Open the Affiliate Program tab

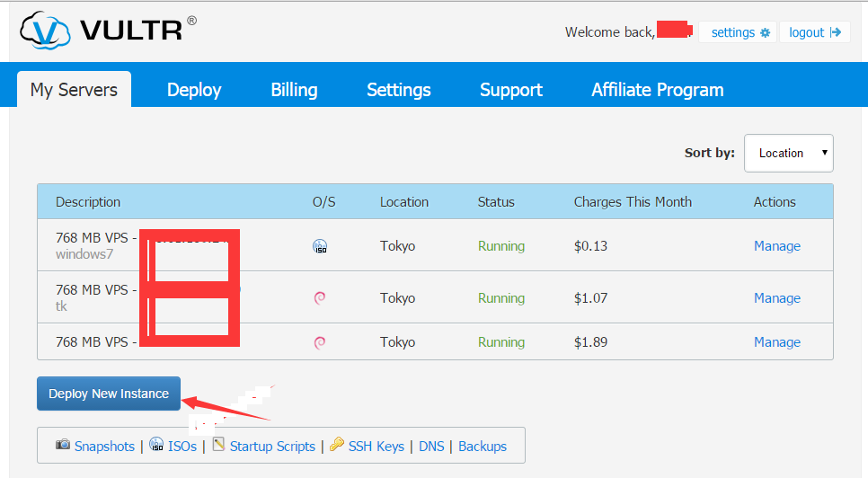[x=657, y=90]
